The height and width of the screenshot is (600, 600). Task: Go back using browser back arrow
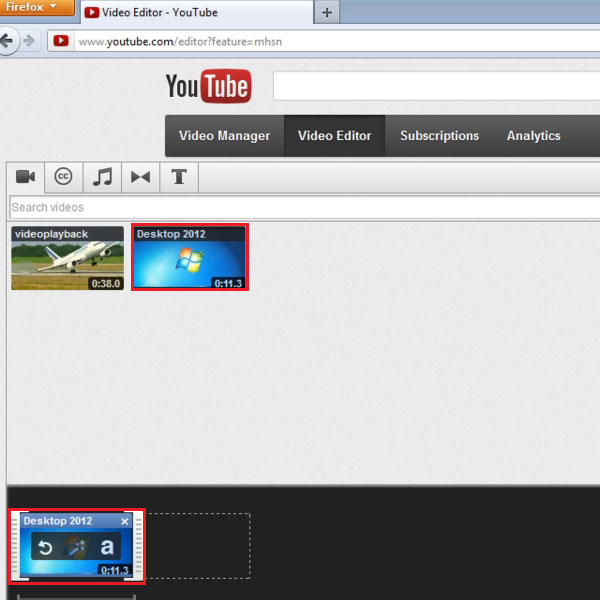coord(7,41)
